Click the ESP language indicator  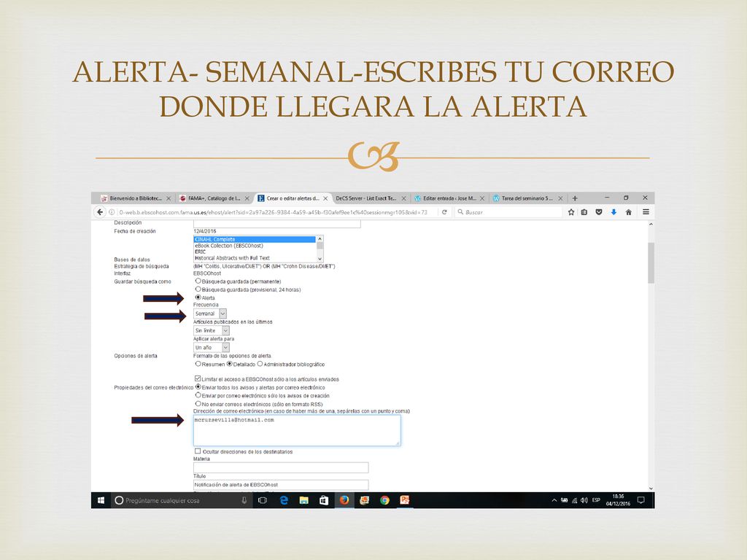click(x=596, y=500)
